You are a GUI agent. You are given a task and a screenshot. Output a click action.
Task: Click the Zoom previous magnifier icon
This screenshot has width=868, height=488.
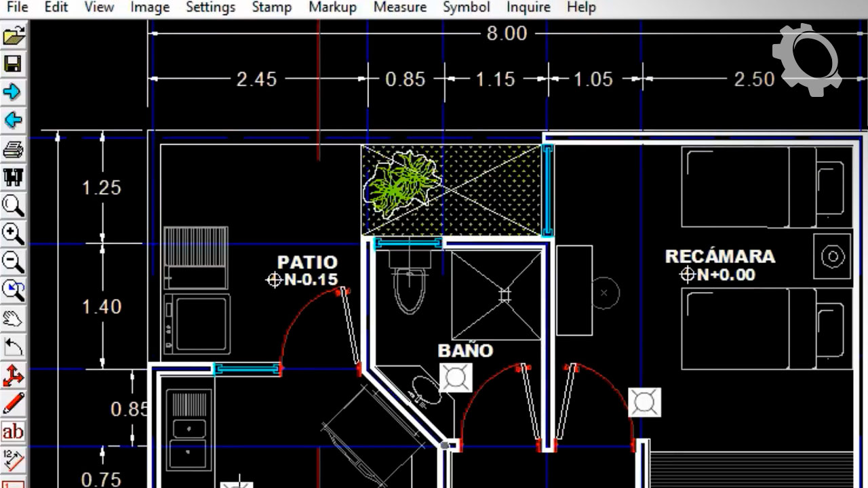(13, 290)
